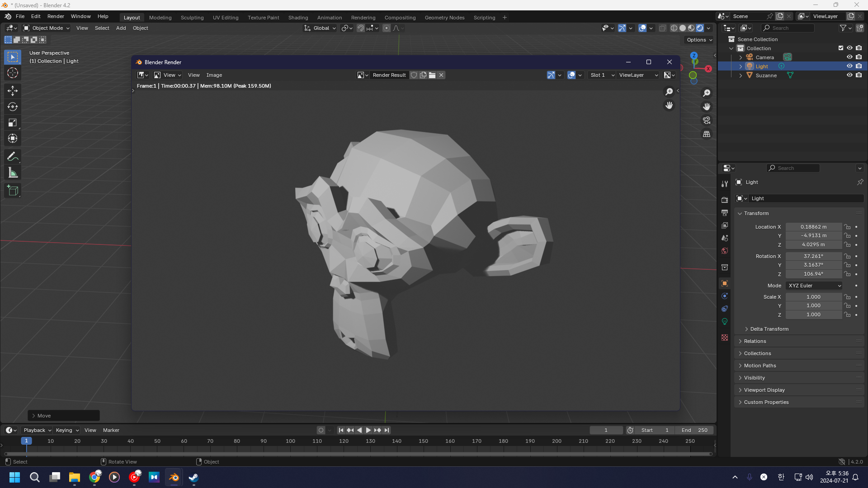Hide Suzanne in viewport via eye icon
The image size is (868, 488).
tap(849, 75)
